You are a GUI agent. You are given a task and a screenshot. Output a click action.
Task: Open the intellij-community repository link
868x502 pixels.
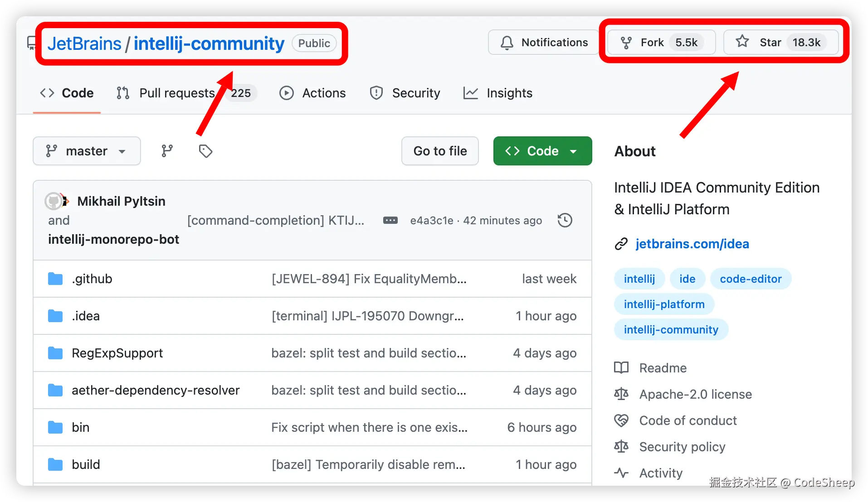(x=209, y=43)
